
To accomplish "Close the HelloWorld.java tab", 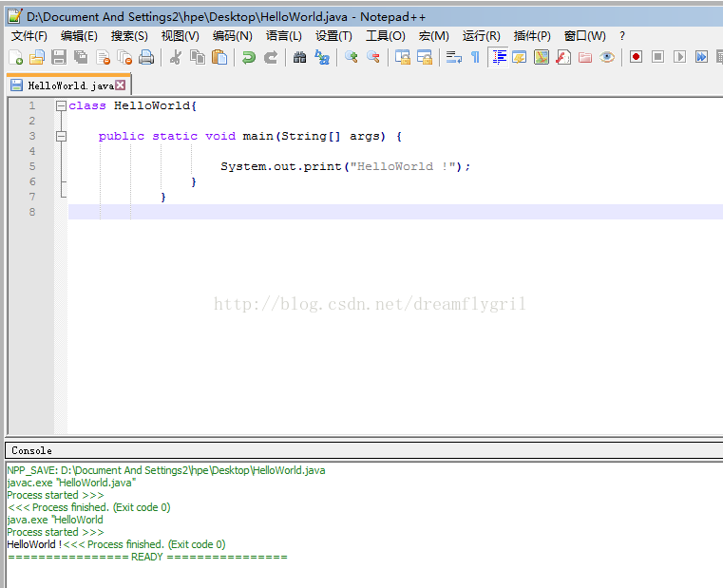I will point(121,85).
